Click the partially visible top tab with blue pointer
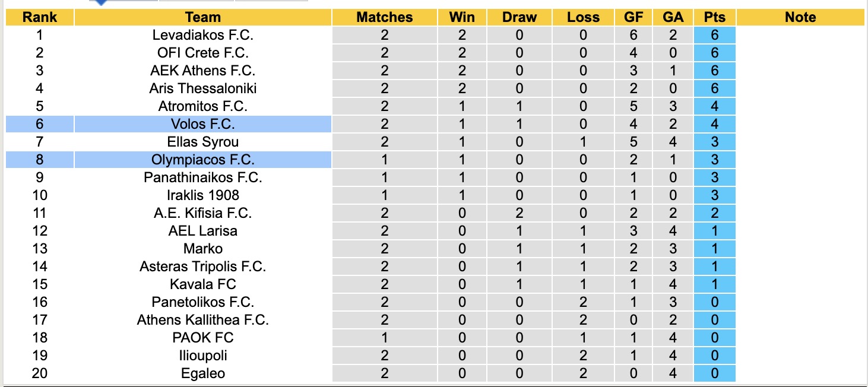This screenshot has height=387, width=868. [123, 2]
